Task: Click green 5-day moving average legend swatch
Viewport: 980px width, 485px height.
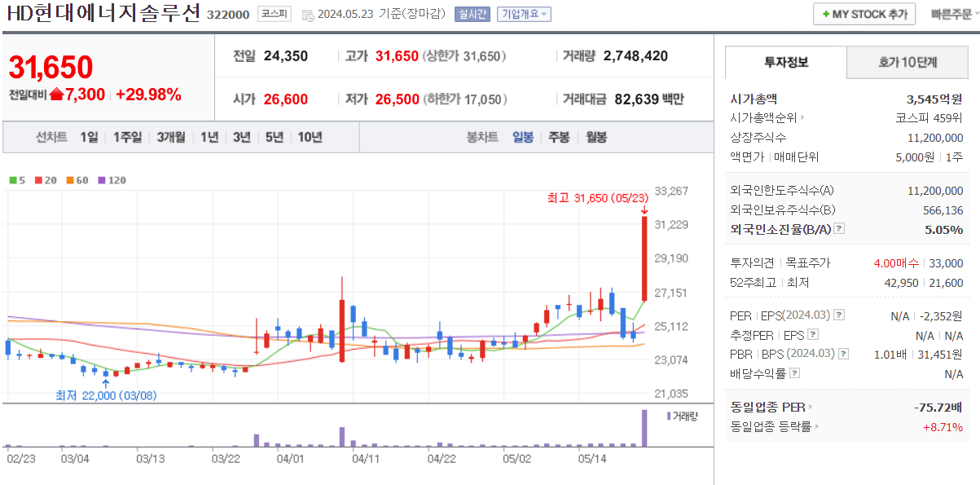Action: [x=12, y=180]
